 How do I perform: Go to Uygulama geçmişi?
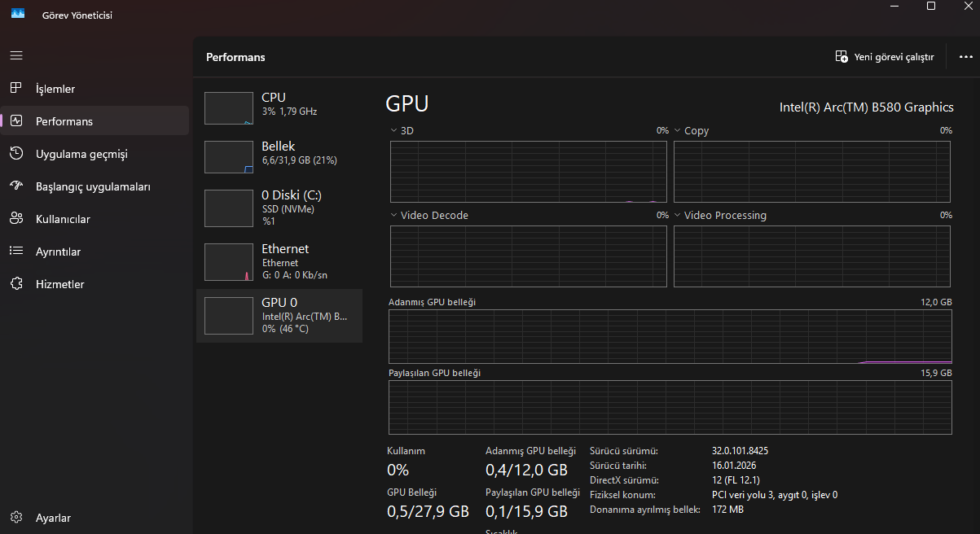[94, 154]
